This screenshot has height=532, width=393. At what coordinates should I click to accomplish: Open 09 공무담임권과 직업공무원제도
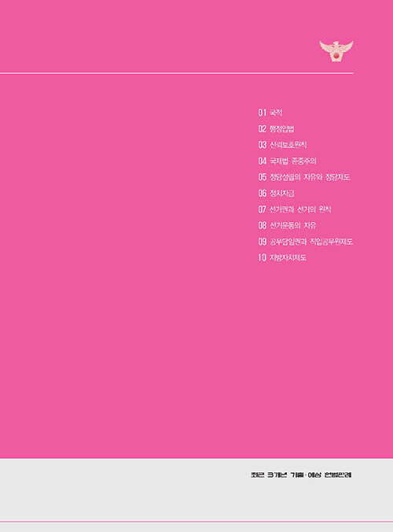(x=305, y=242)
